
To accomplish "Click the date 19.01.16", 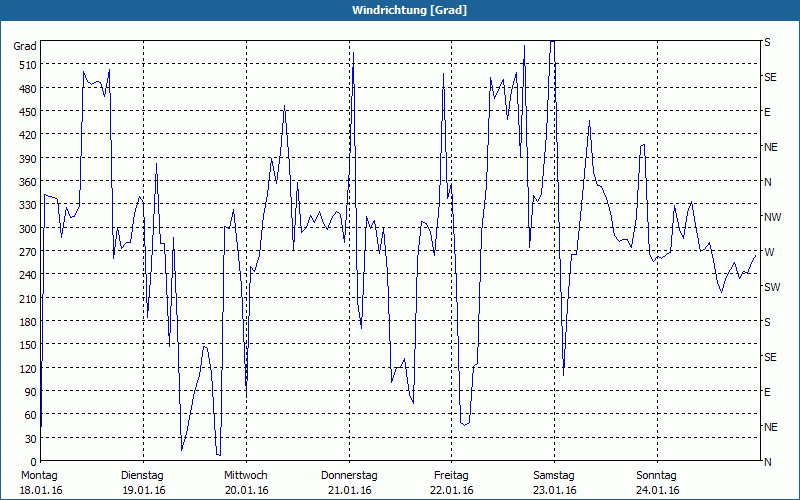I will point(144,490).
